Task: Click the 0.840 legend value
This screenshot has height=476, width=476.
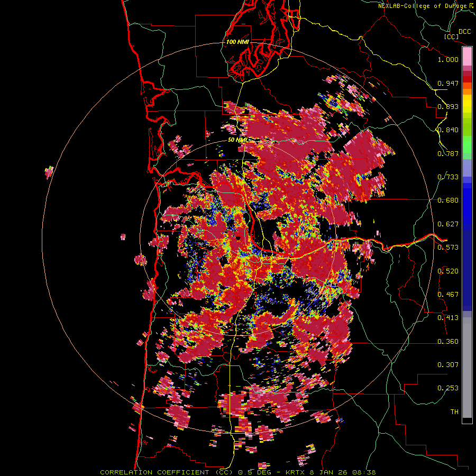Action: coord(448,130)
